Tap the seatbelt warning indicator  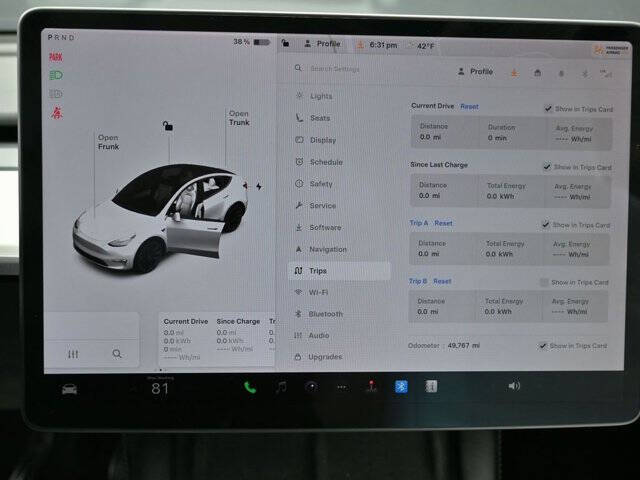(x=57, y=112)
